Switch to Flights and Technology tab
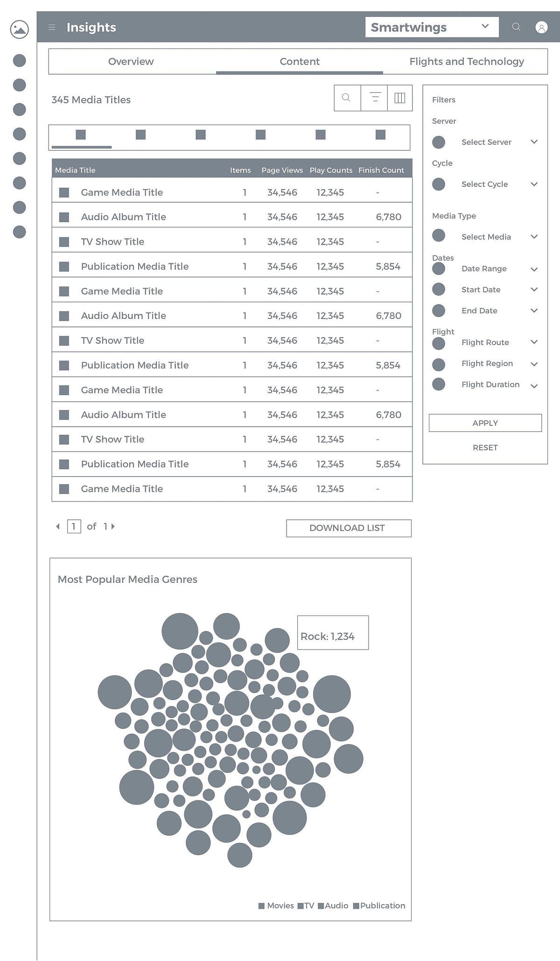 (x=466, y=62)
